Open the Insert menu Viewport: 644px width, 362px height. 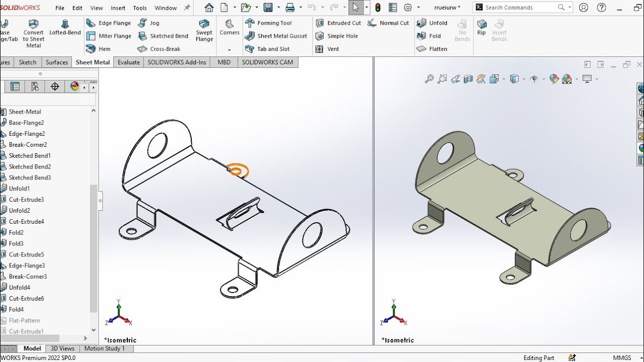click(x=118, y=8)
